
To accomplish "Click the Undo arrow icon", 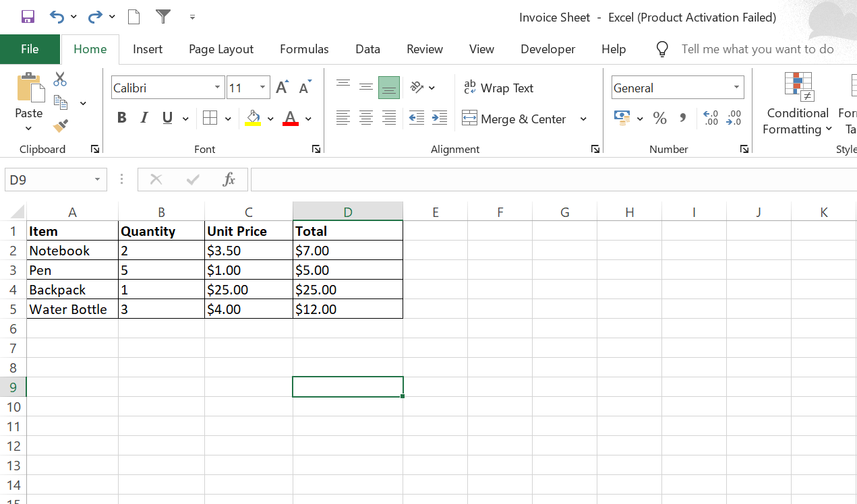I will [x=57, y=17].
